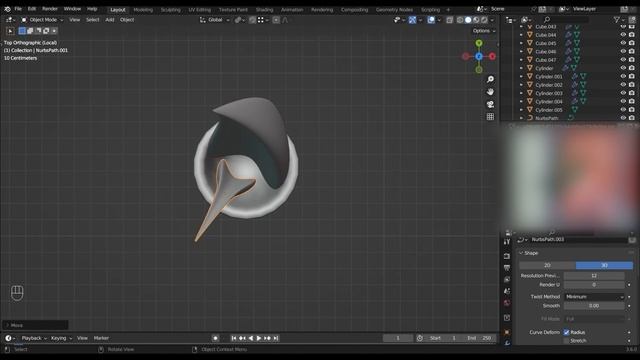Choose the blue 'set new selection' mode icon
The image size is (640, 360).
(x=22, y=31)
